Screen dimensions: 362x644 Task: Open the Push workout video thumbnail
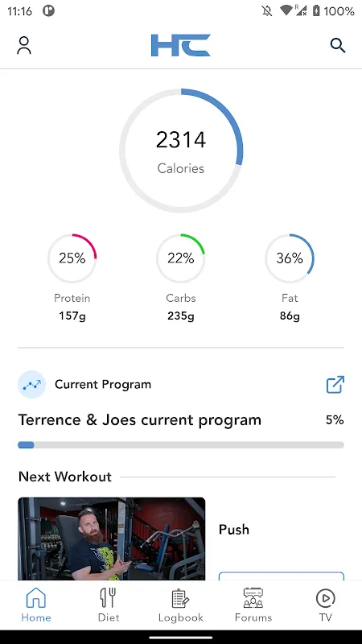tap(112, 539)
